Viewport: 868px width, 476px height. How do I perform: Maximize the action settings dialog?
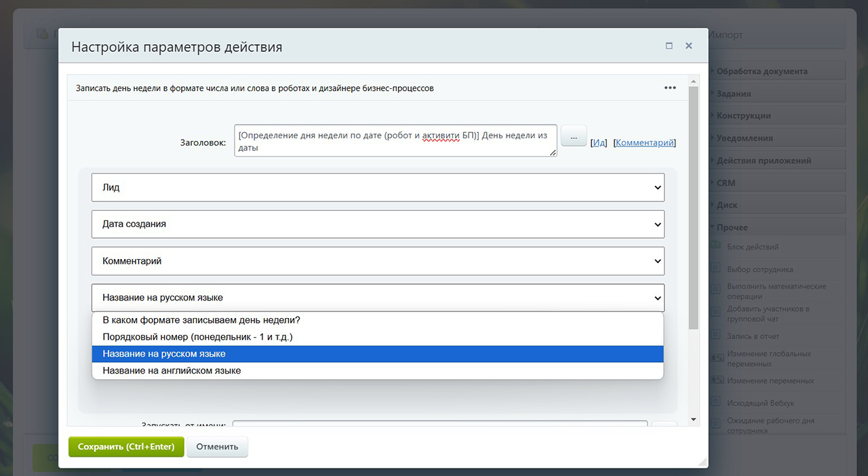click(669, 46)
